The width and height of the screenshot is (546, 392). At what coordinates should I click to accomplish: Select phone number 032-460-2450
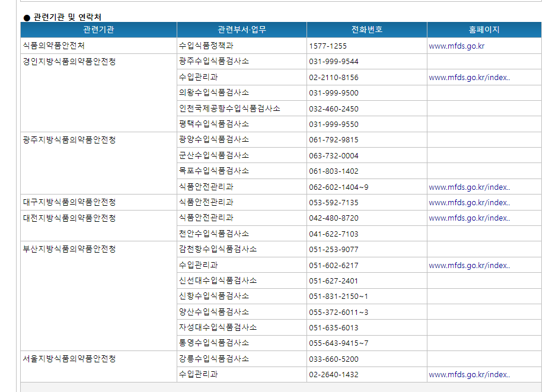[334, 109]
